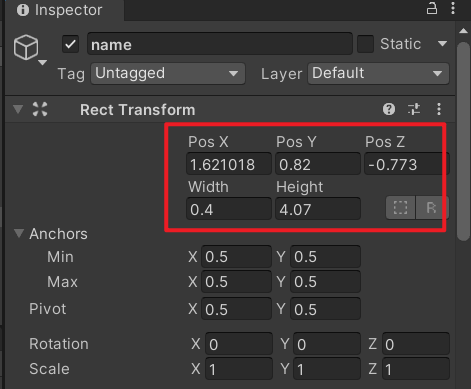Click the Pos Y value field
The height and width of the screenshot is (389, 471).
318,164
